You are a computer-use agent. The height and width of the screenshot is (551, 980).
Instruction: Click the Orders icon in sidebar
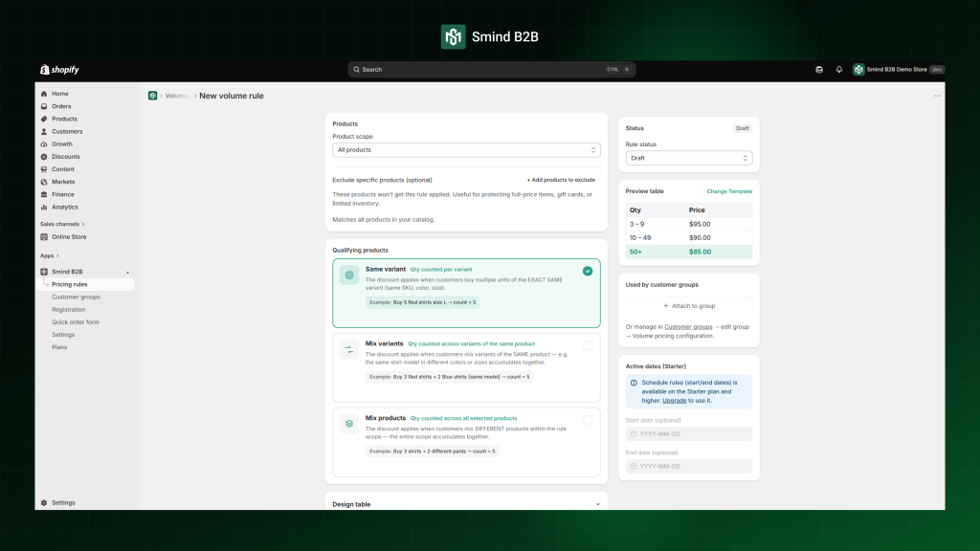[x=44, y=106]
